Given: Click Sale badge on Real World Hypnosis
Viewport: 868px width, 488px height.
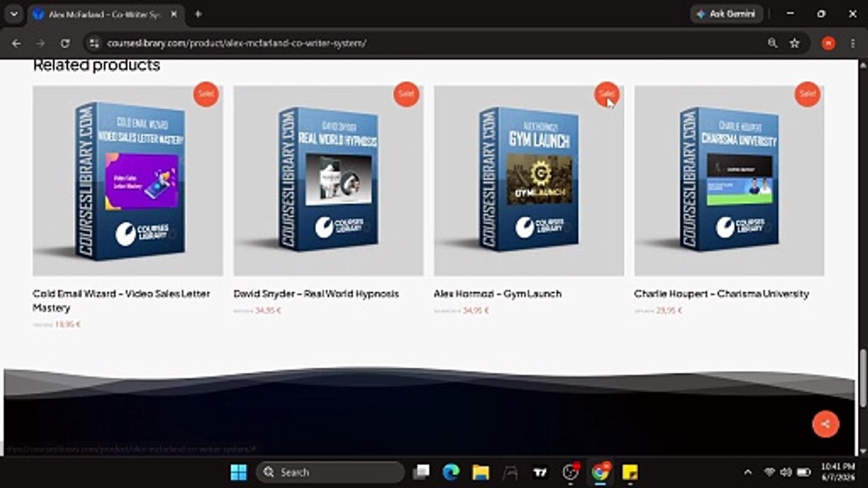Looking at the screenshot, I should click(x=406, y=94).
